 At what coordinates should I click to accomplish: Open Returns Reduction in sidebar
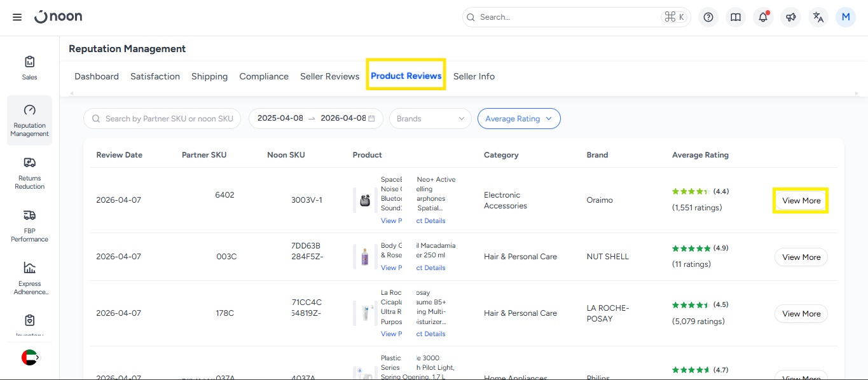click(x=29, y=173)
